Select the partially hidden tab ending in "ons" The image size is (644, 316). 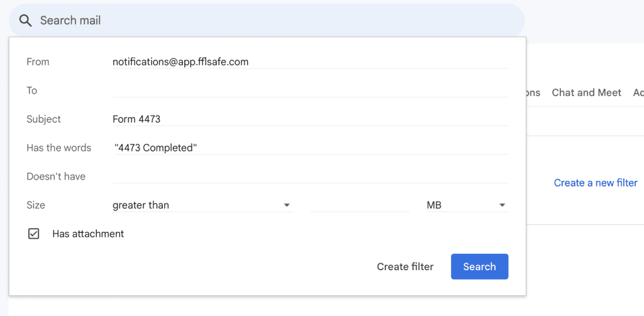pyautogui.click(x=533, y=92)
